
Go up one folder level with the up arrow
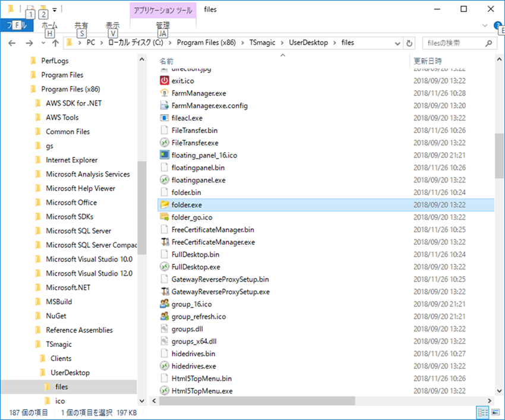pos(55,43)
